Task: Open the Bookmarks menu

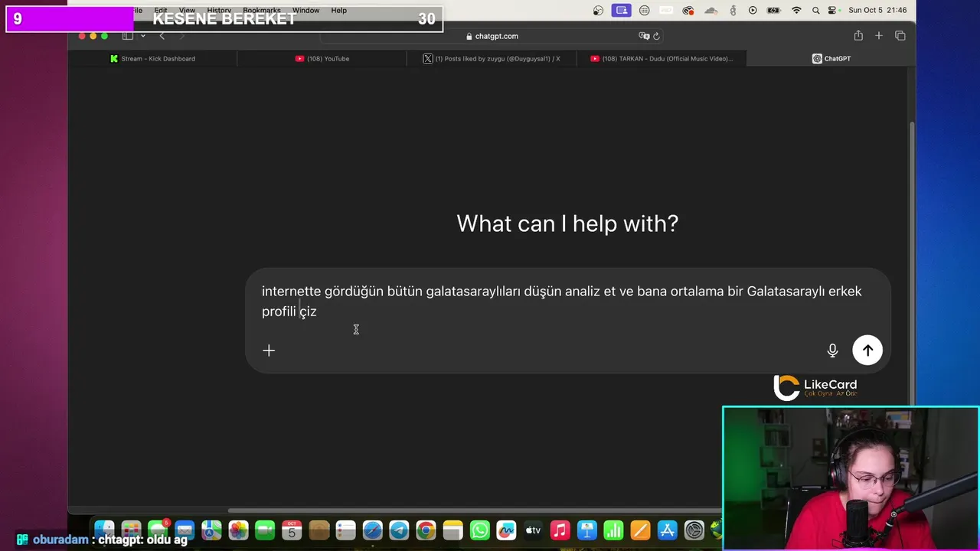Action: click(262, 11)
